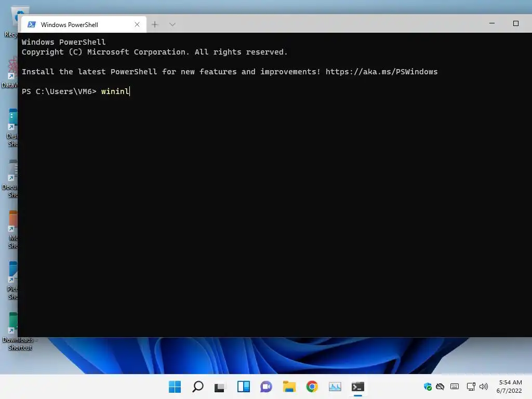Open taskbar Search magnifier
532x399 pixels.
pyautogui.click(x=198, y=387)
